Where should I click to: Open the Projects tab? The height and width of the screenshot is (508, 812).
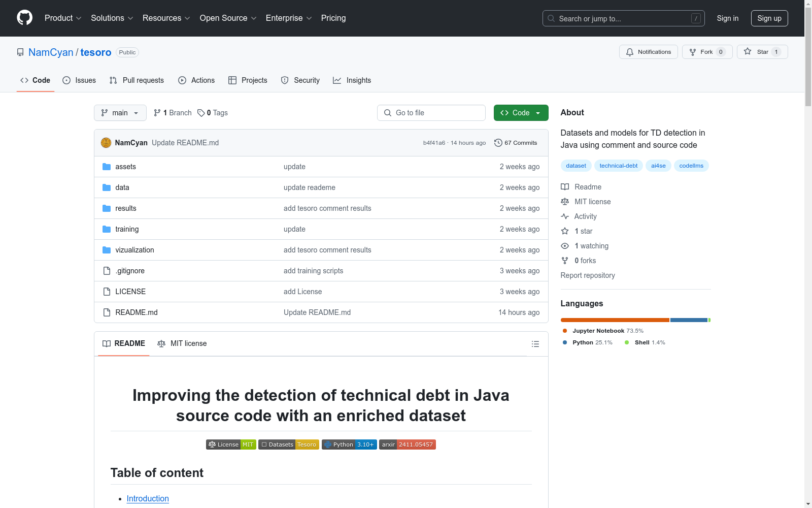248,80
